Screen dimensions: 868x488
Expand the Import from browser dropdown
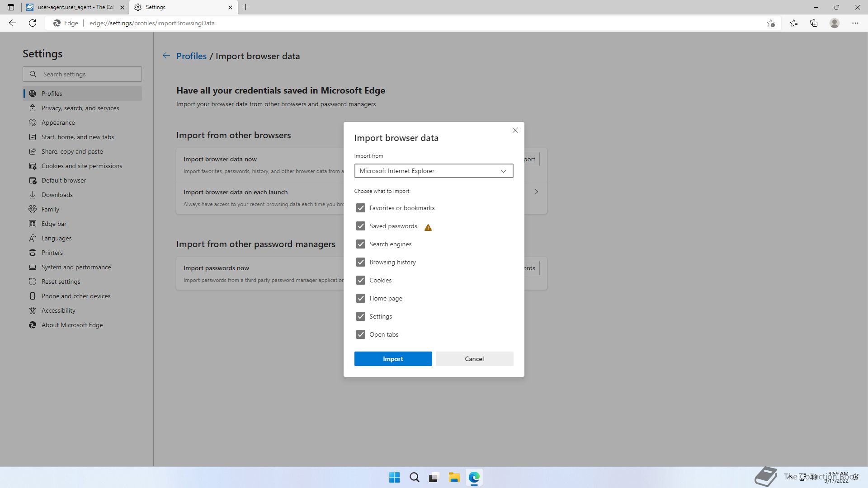coord(434,171)
